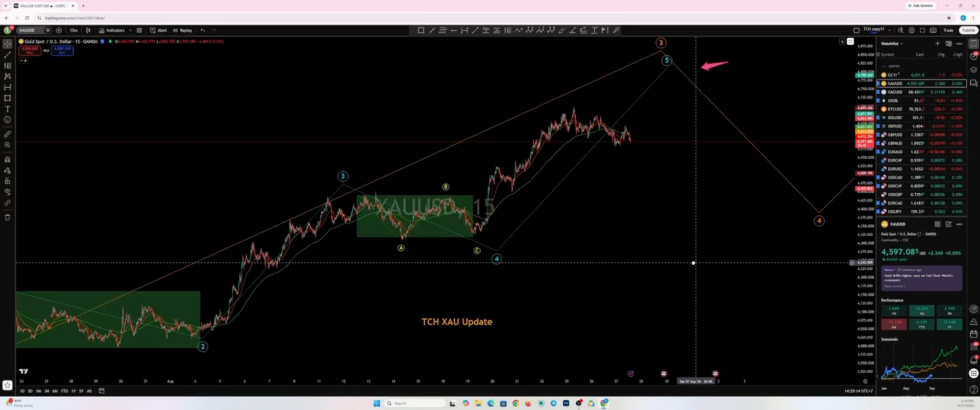Undo the last chart action
Screen dimensions: 980x410
(203, 30)
